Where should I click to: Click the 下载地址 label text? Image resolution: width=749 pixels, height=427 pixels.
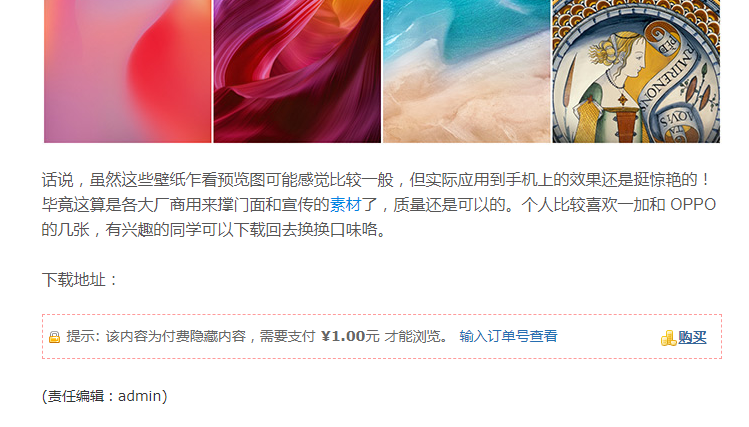coord(74,280)
